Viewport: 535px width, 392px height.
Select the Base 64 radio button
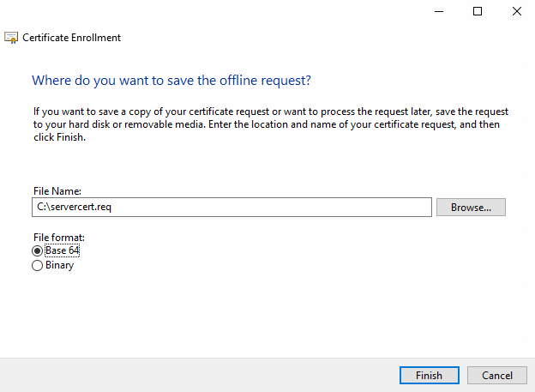click(37, 250)
